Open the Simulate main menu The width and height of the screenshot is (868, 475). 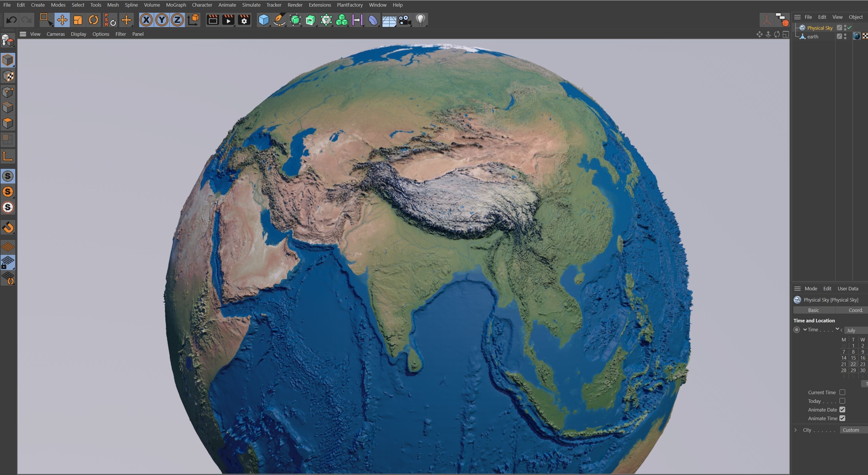click(251, 5)
